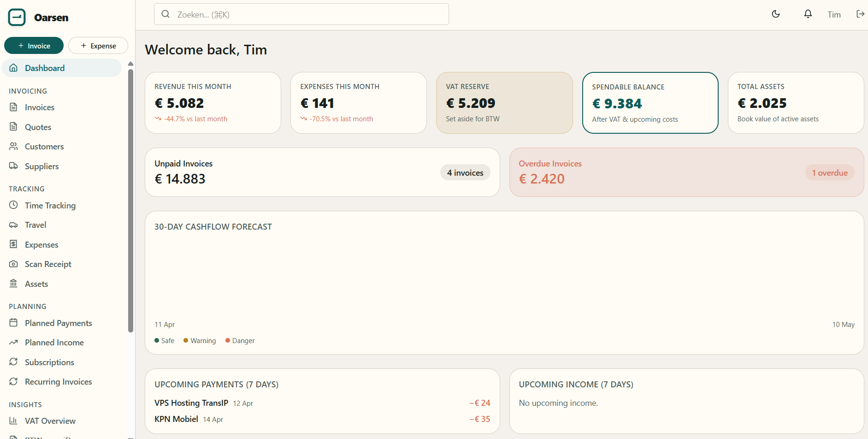
Task: Open Travel via the car icon
Action: 14,225
